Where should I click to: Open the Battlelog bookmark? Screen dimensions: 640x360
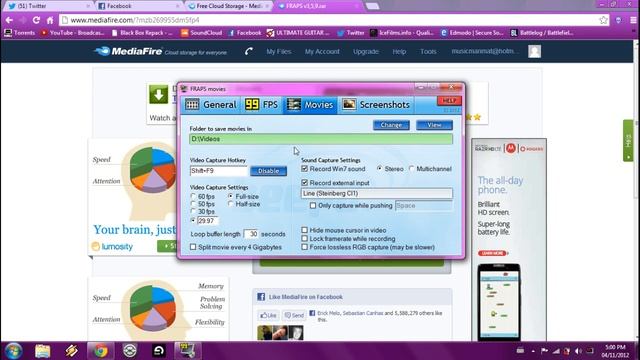click(542, 33)
